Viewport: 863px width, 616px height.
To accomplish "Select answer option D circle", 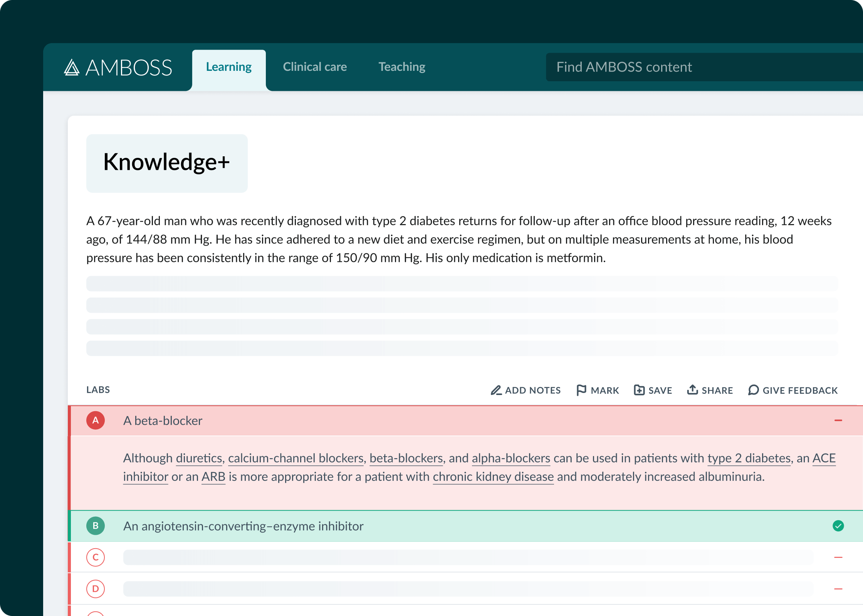I will tap(96, 589).
